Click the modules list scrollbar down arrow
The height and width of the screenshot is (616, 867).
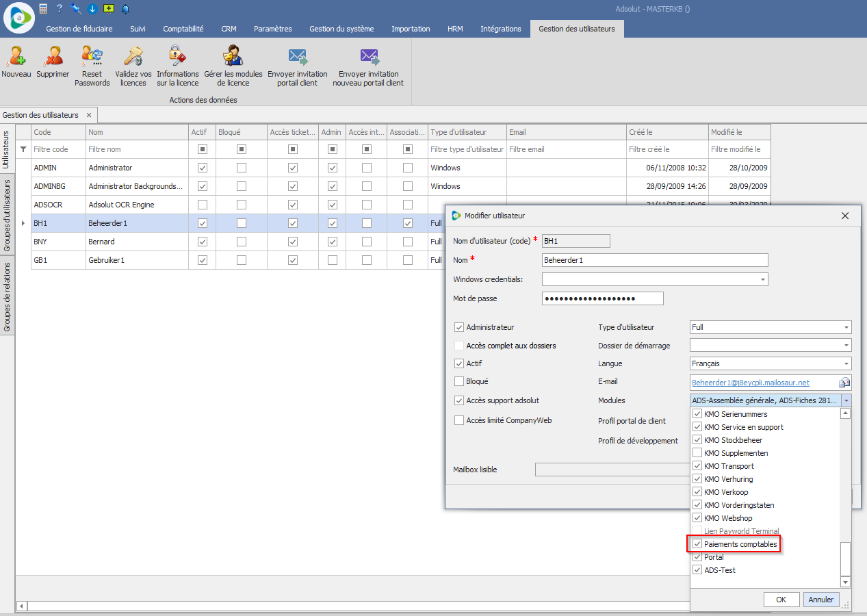[x=846, y=582]
